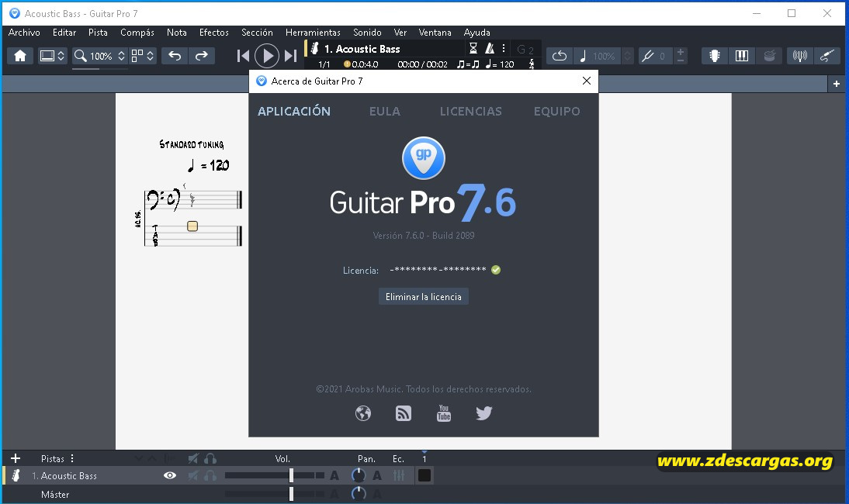
Task: Enable loop playback
Action: pyautogui.click(x=560, y=56)
